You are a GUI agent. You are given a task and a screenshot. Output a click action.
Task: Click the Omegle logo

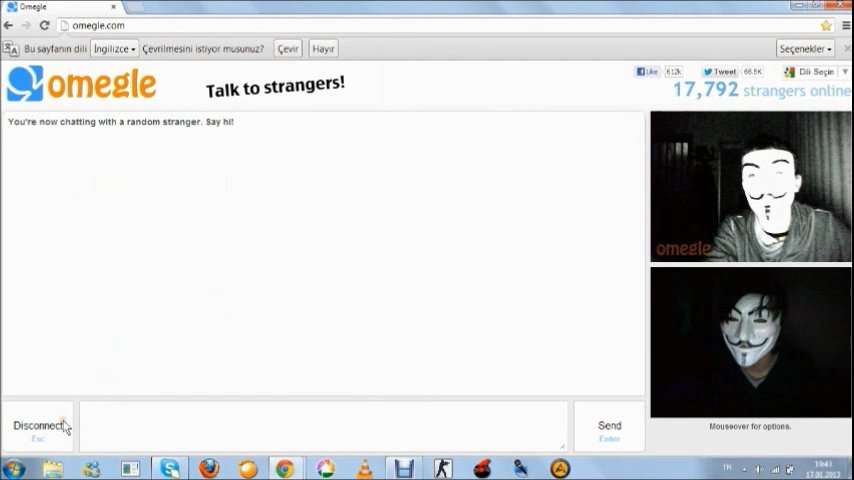(82, 84)
